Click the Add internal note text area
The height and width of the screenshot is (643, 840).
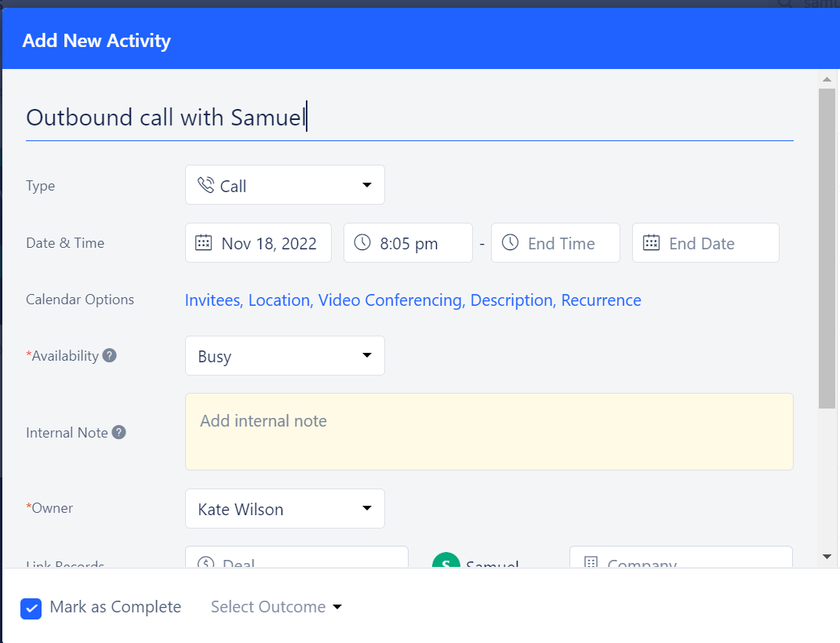(489, 431)
